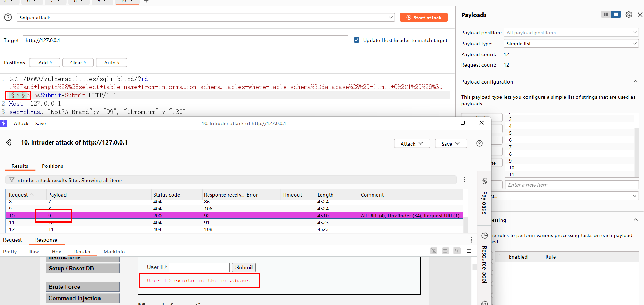Open the Payload position dropdown

click(x=571, y=33)
